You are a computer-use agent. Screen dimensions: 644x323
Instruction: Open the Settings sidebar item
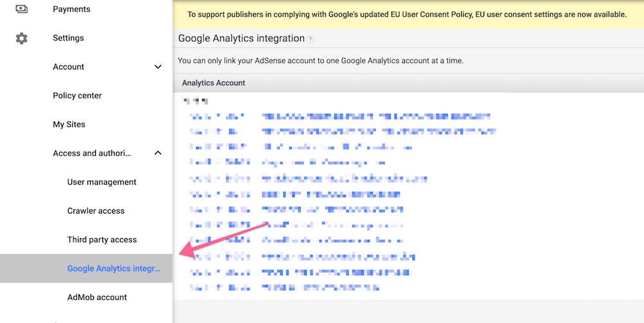coord(68,38)
